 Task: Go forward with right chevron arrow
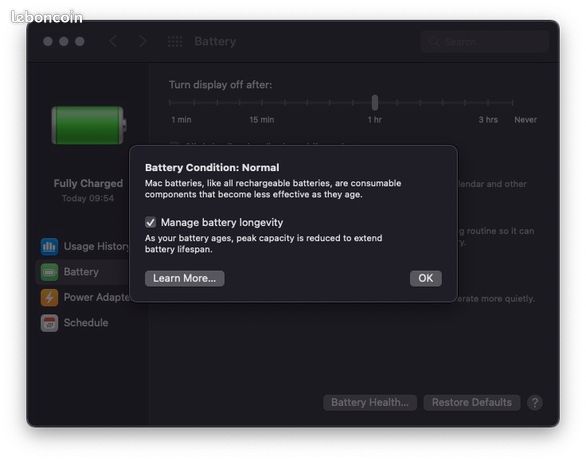[x=142, y=41]
